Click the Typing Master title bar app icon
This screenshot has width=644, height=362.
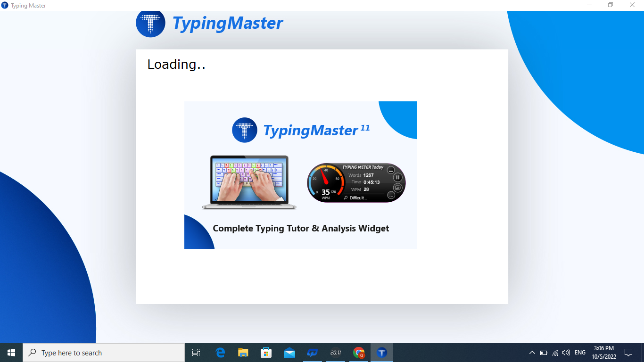point(5,5)
